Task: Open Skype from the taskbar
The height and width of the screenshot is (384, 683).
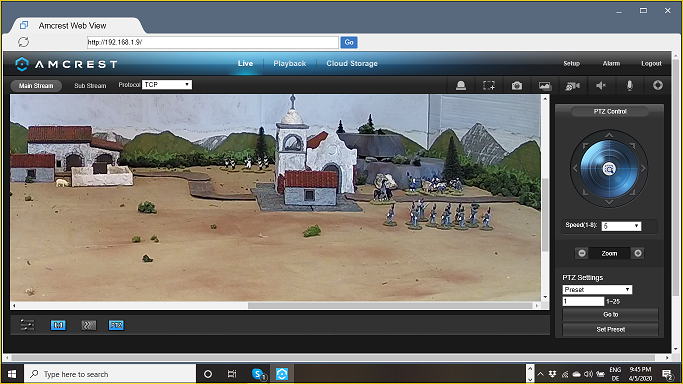Action: click(x=258, y=374)
